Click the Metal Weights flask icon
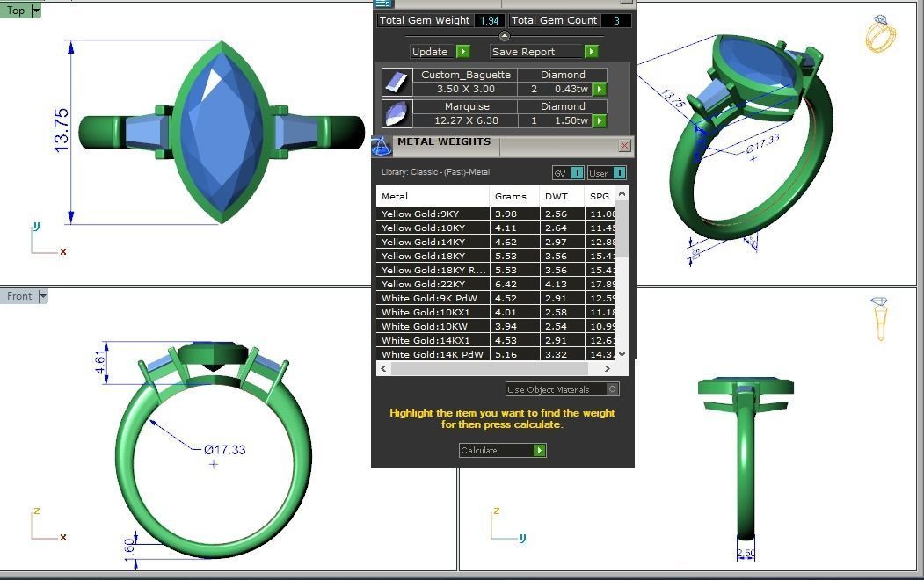The height and width of the screenshot is (580, 924). click(x=381, y=146)
